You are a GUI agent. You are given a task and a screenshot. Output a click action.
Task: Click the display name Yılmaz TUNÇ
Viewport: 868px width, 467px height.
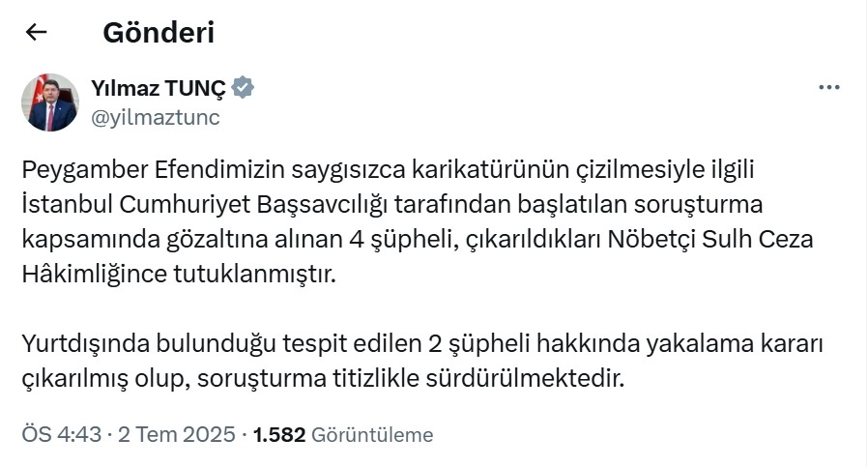click(x=159, y=88)
